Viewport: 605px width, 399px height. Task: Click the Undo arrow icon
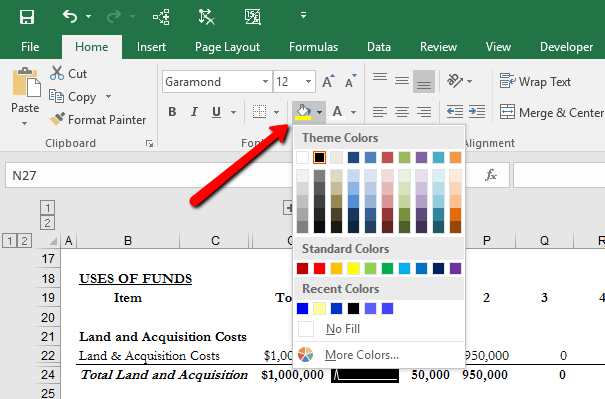point(70,17)
